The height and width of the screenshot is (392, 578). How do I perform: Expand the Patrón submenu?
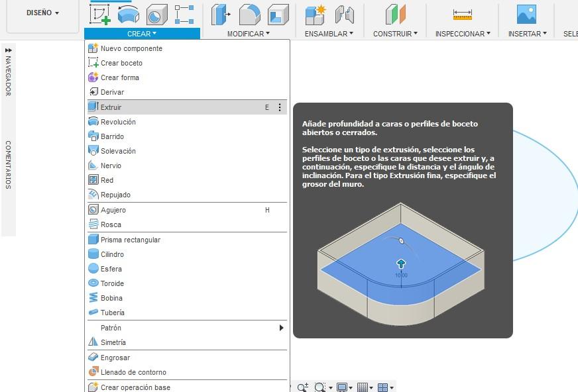[x=188, y=328]
